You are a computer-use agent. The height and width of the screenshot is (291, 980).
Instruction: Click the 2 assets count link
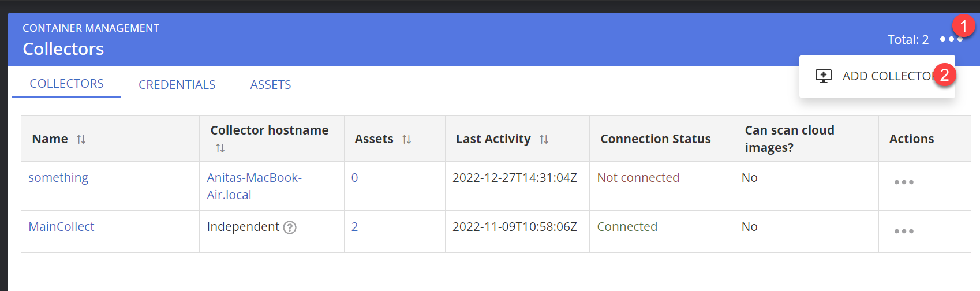354,227
